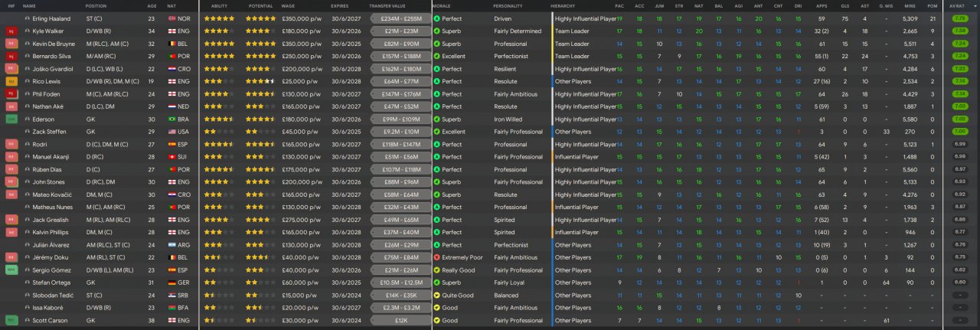Click Sergio Gómez's Really Good morale icon

[x=436, y=270]
